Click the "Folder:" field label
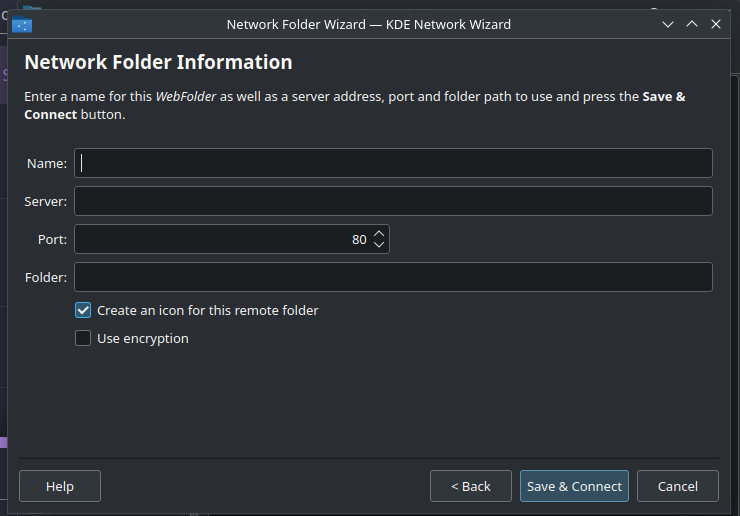Screen dimensions: 740x516 46,277
